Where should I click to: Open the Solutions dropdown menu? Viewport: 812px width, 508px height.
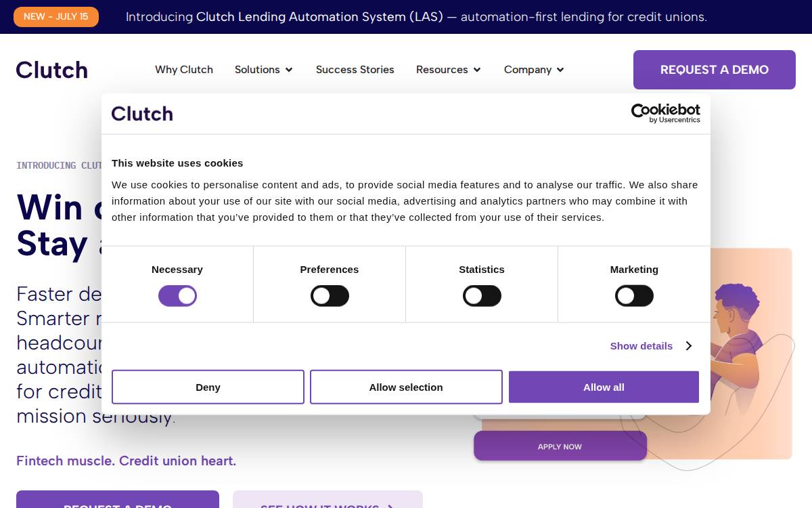(264, 70)
